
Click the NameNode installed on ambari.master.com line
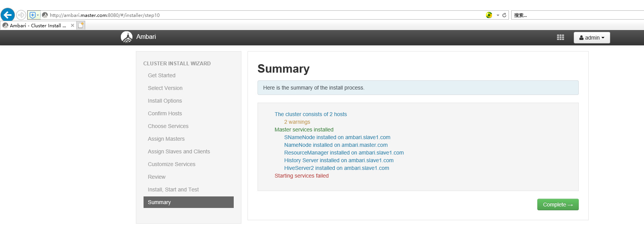(x=336, y=145)
